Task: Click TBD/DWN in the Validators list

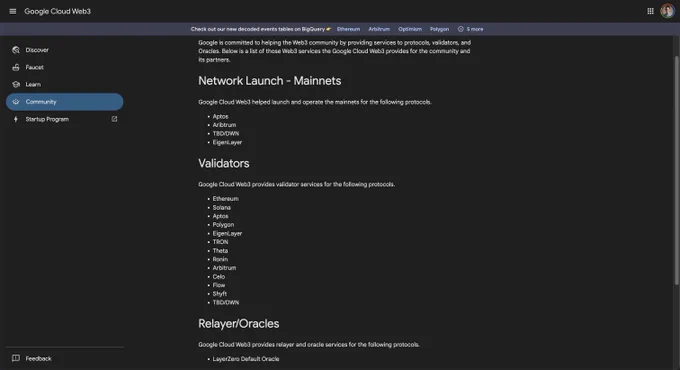Action: (226, 302)
